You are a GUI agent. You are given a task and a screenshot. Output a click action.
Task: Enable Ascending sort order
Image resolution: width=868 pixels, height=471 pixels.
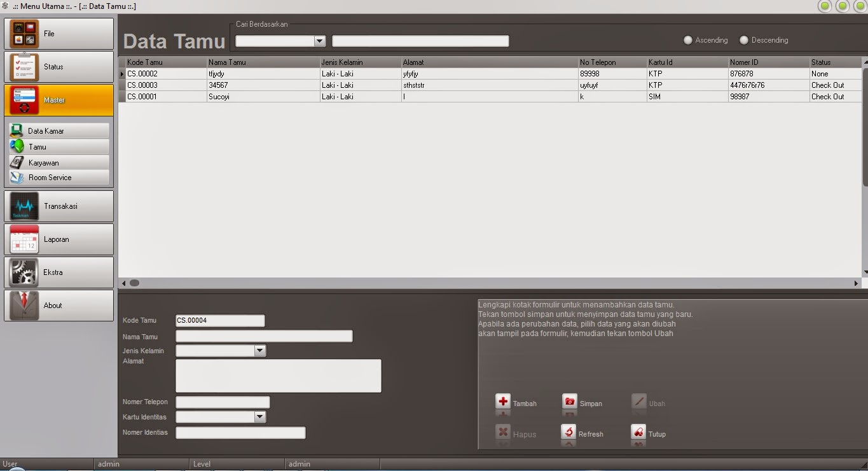click(x=687, y=39)
